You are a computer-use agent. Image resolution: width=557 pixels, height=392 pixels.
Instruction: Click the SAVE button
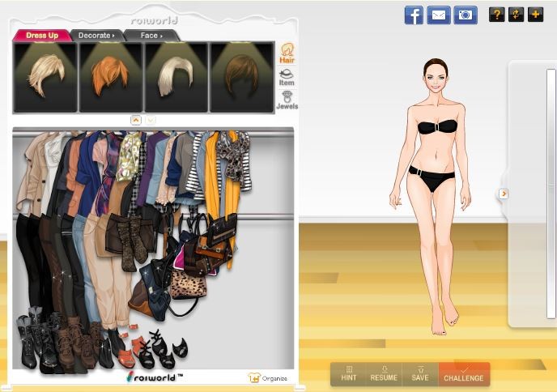[x=419, y=373]
